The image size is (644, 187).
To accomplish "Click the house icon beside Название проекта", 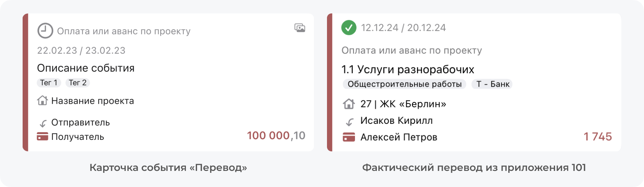I will tap(43, 101).
